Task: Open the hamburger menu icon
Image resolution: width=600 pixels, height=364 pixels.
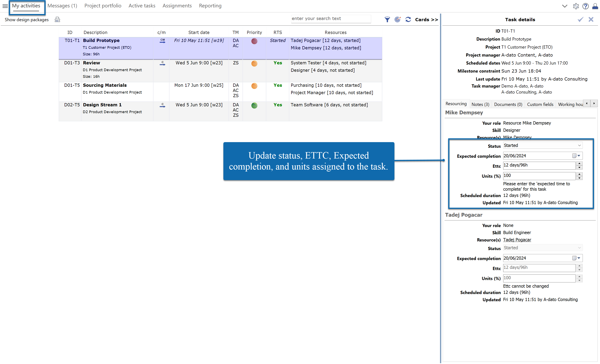Action: pyautogui.click(x=5, y=6)
